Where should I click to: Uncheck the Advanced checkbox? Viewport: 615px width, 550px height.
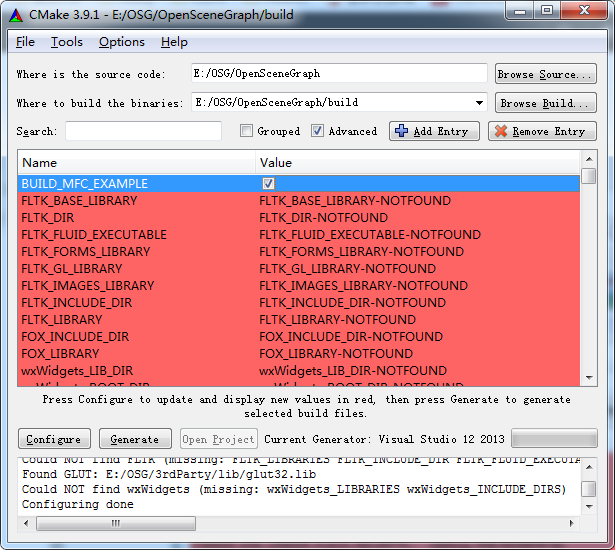coord(317,131)
